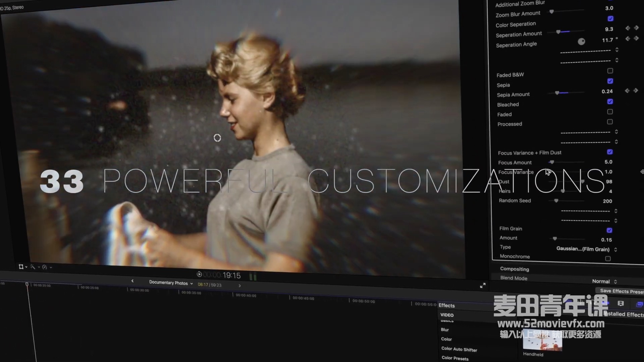This screenshot has height=362, width=644.
Task: Enable the Faded B&W checkbox
Action: [610, 71]
